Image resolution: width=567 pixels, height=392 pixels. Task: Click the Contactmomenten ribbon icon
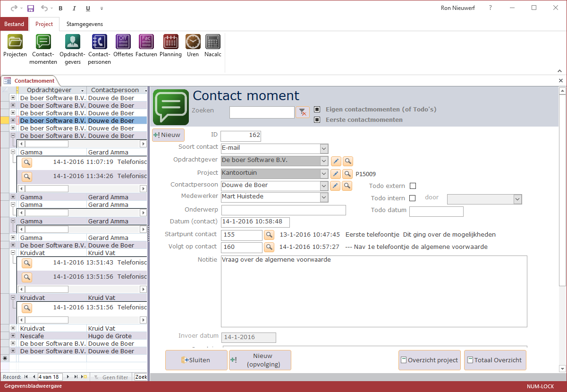[x=43, y=42]
